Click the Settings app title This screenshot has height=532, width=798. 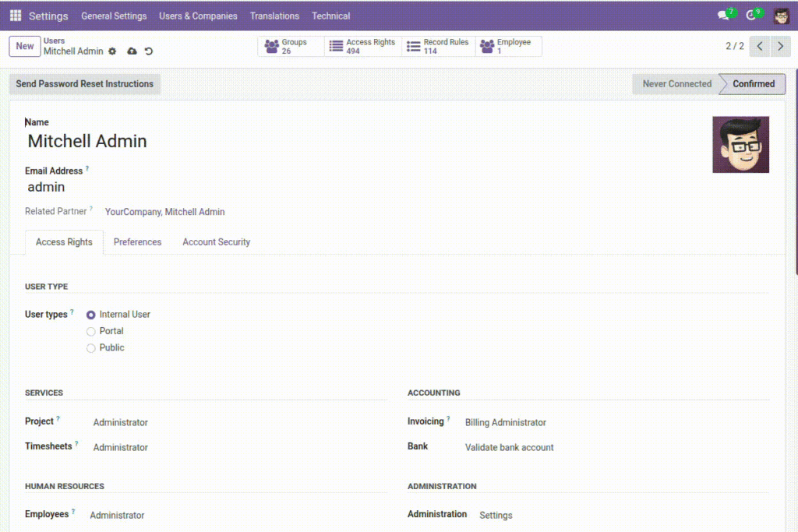click(x=48, y=16)
